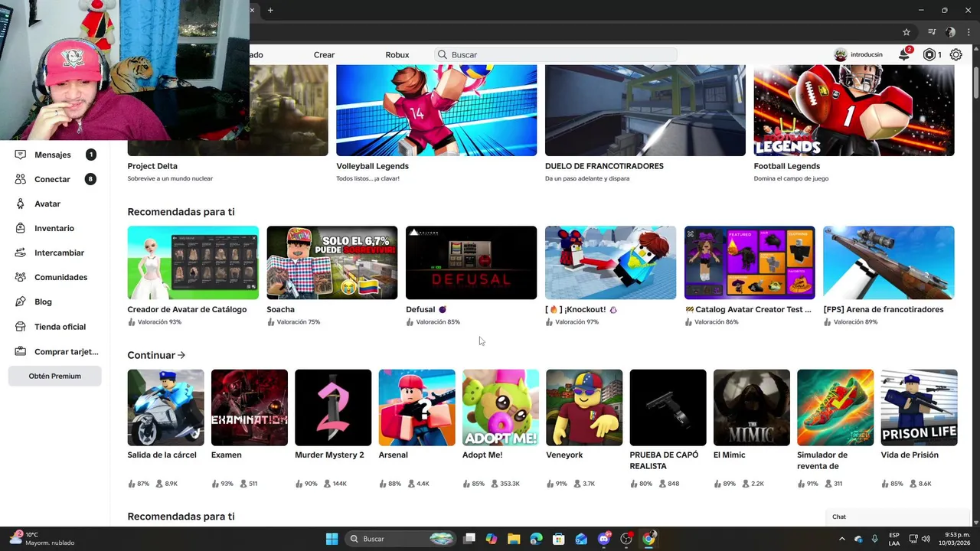Open Microsoft Store in the taskbar
Image resolution: width=980 pixels, height=551 pixels.
coord(559,539)
